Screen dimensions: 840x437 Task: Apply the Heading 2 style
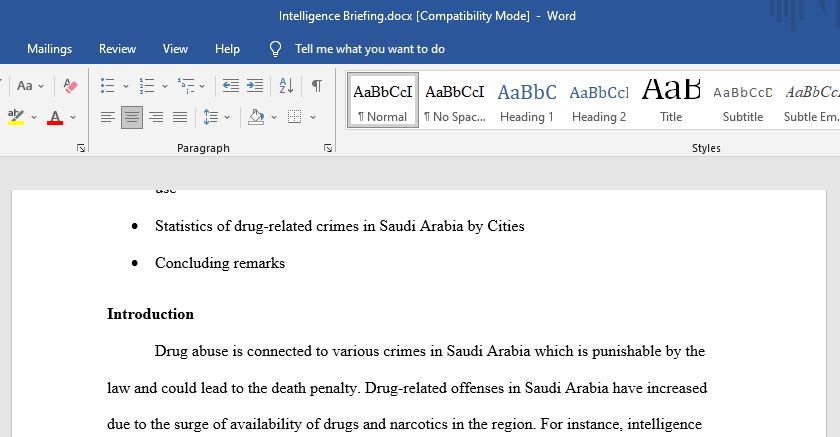(599, 101)
